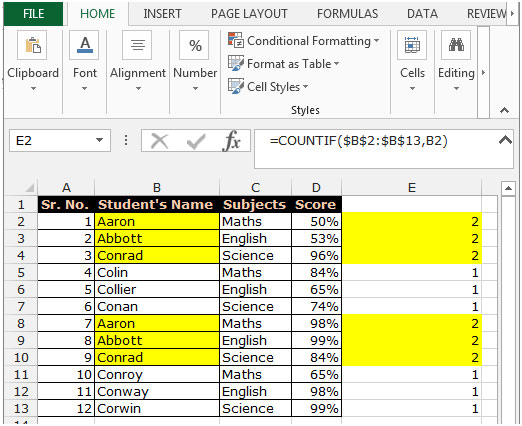Image resolution: width=522 pixels, height=426 pixels.
Task: Collapse the ribbon with the arrow
Action: click(504, 110)
